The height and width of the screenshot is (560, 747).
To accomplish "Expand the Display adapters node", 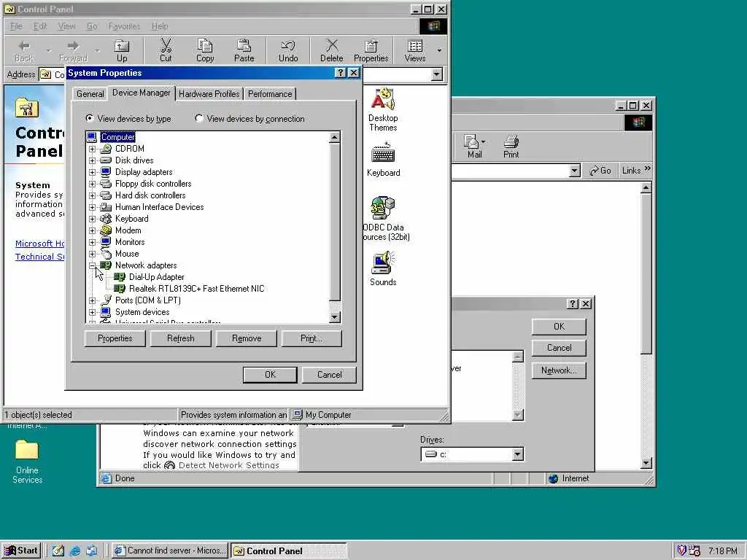I will (93, 172).
